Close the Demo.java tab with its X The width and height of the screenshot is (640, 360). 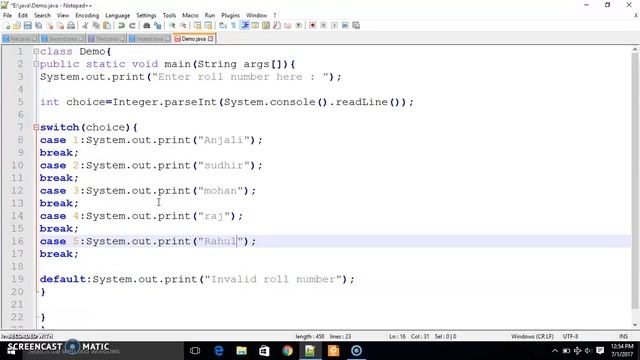pos(211,39)
